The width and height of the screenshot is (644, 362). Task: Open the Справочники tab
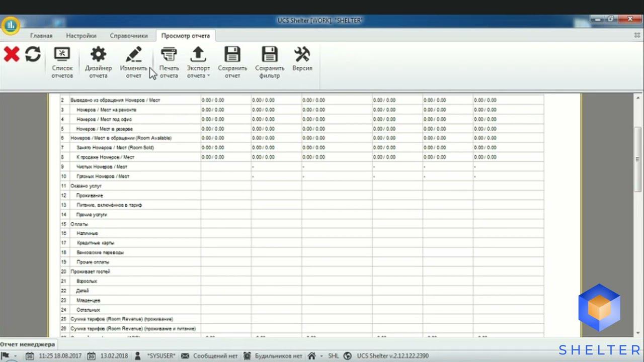click(x=129, y=36)
